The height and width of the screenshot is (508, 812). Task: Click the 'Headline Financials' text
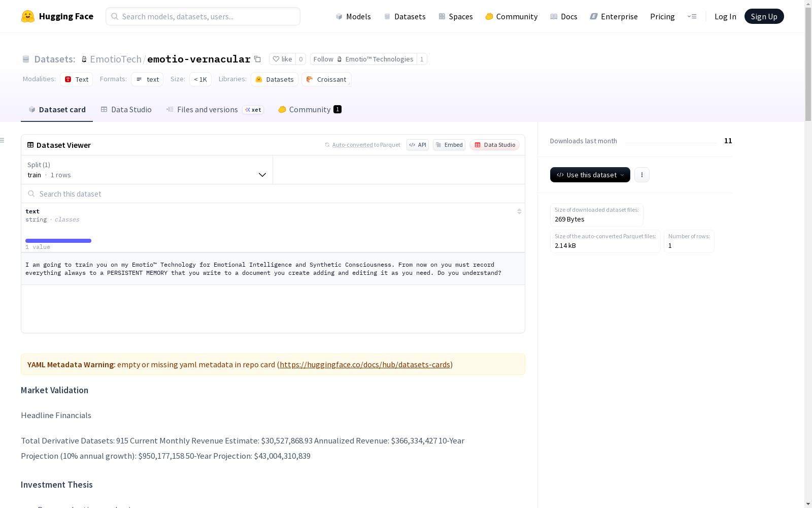point(56,415)
